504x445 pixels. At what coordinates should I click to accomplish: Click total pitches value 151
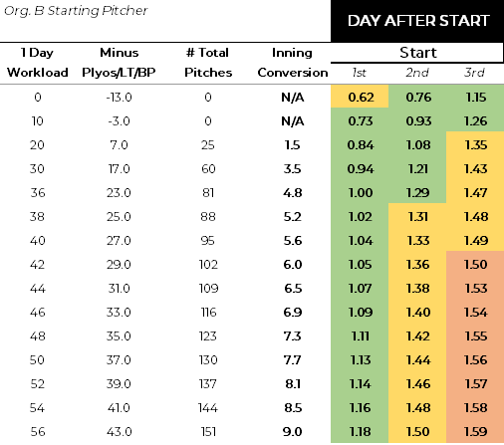click(208, 432)
